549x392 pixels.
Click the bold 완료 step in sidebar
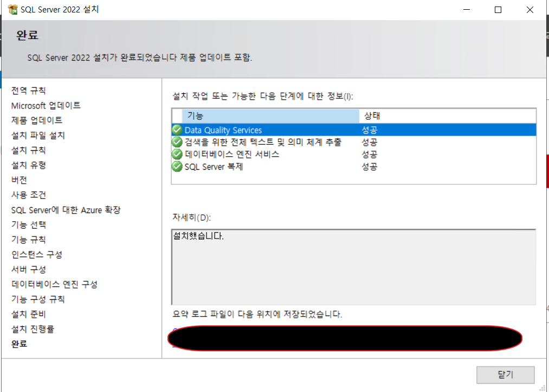[20, 344]
